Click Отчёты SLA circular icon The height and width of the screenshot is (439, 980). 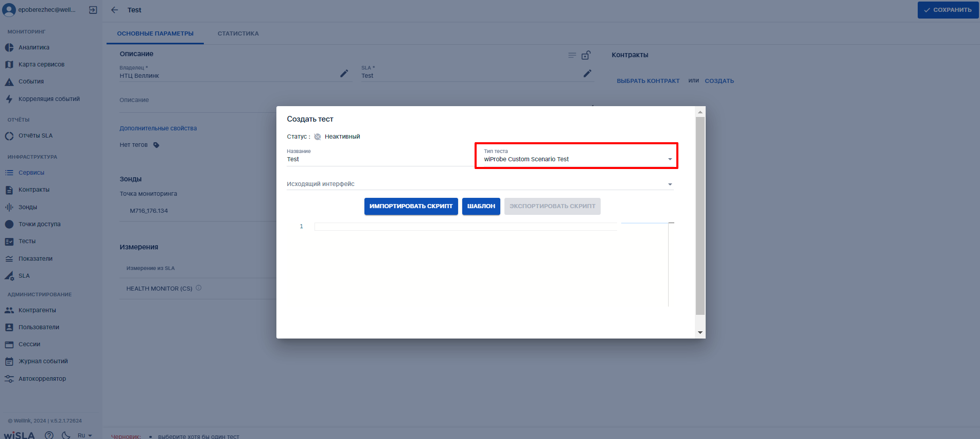(9, 136)
